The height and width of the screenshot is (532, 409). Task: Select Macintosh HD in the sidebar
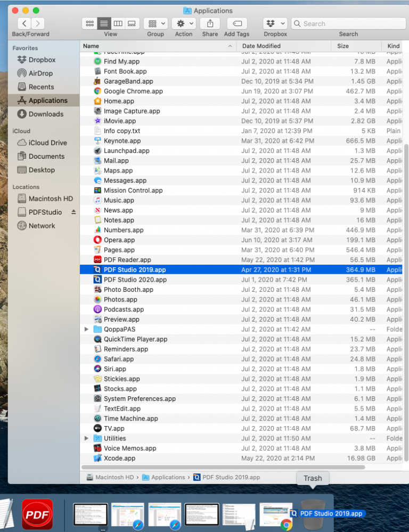[x=45, y=199]
